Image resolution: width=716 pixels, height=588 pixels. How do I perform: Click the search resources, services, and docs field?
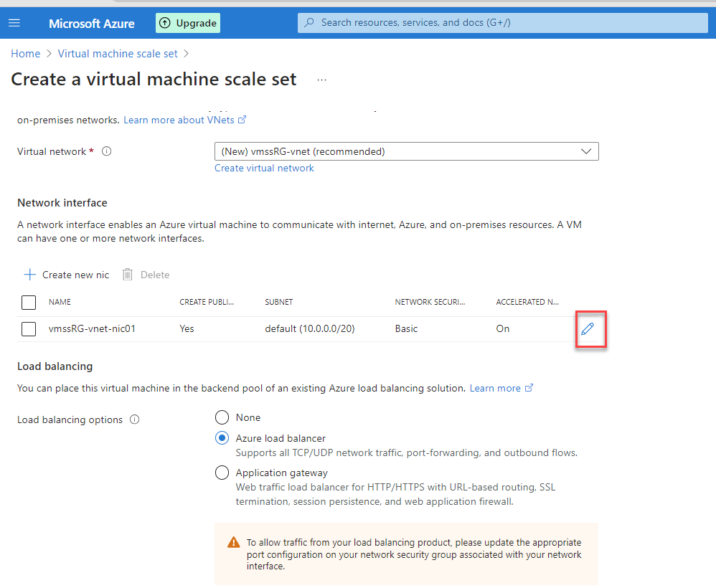pos(502,22)
